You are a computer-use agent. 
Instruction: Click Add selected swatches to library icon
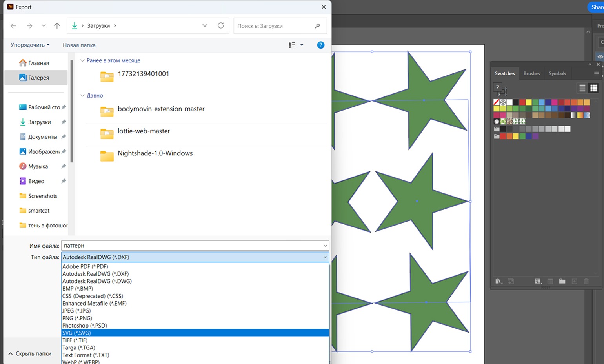click(x=511, y=281)
